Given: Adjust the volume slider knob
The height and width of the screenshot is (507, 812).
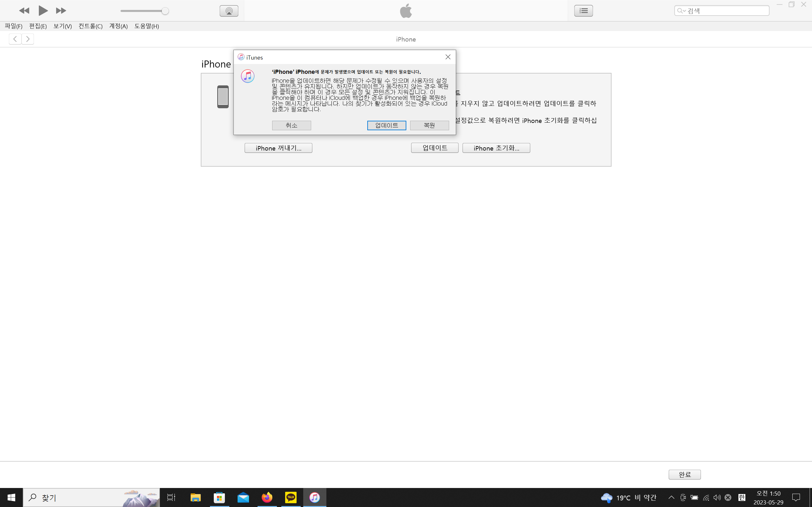Looking at the screenshot, I should tap(165, 11).
